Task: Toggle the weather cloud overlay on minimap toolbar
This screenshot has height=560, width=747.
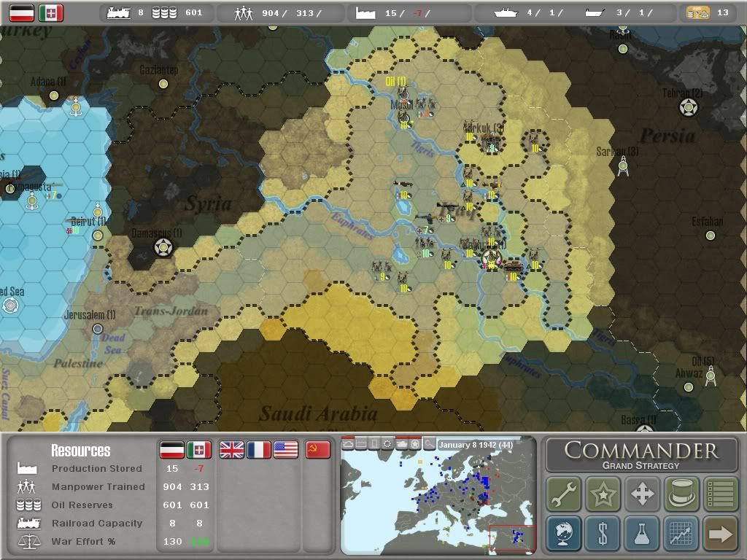Action: coord(348,444)
